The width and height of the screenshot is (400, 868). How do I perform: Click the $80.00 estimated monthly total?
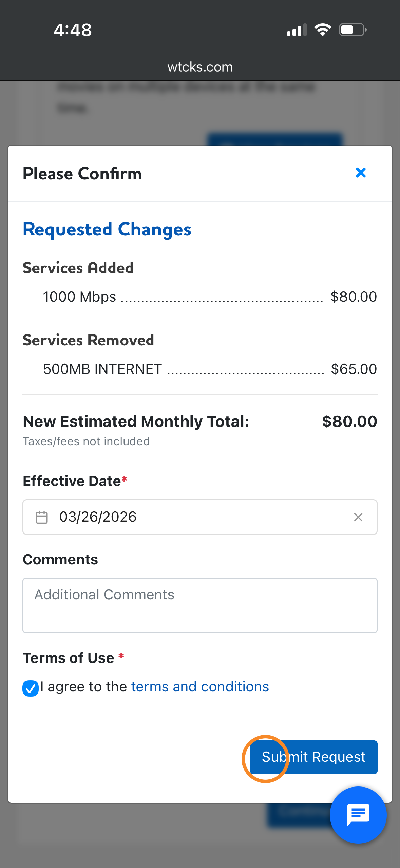click(349, 421)
